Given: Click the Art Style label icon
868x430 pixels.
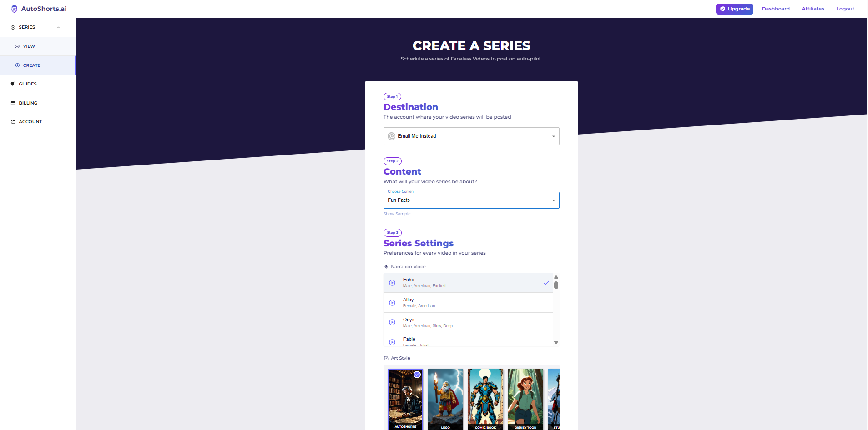Looking at the screenshot, I should pyautogui.click(x=386, y=358).
